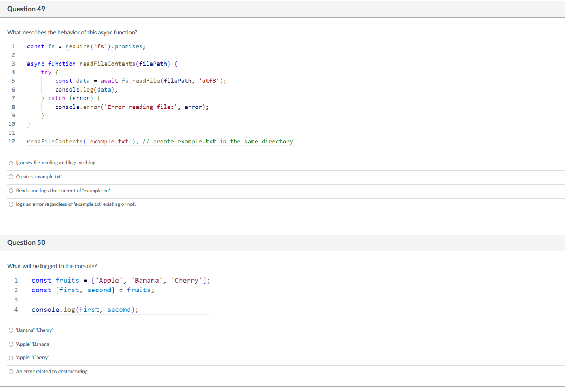This screenshot has height=392, width=565.
Task: Click the 'Question 49' heading
Action: (26, 9)
